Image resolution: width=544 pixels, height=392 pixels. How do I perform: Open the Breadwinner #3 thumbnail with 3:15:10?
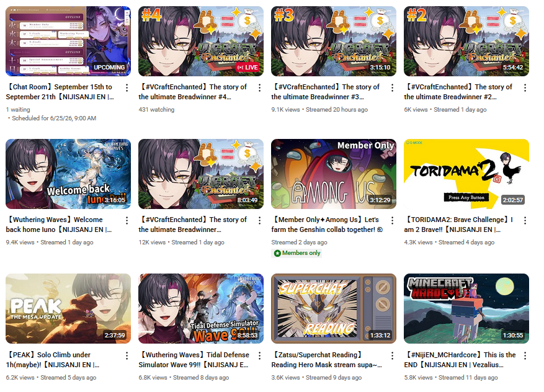click(x=334, y=41)
